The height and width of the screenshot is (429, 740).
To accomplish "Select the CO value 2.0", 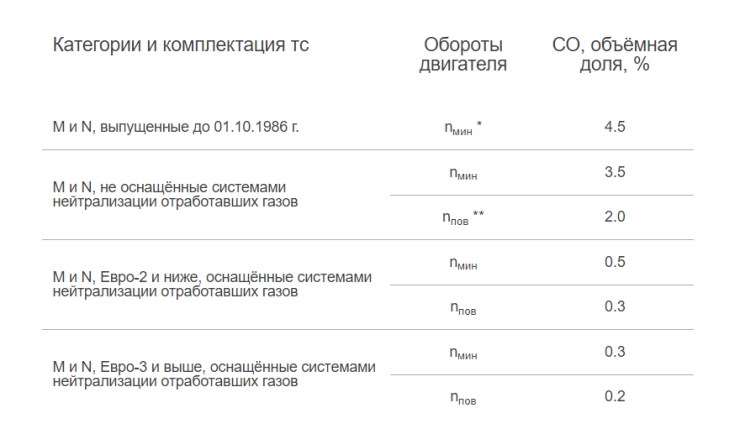I will coord(615,217).
